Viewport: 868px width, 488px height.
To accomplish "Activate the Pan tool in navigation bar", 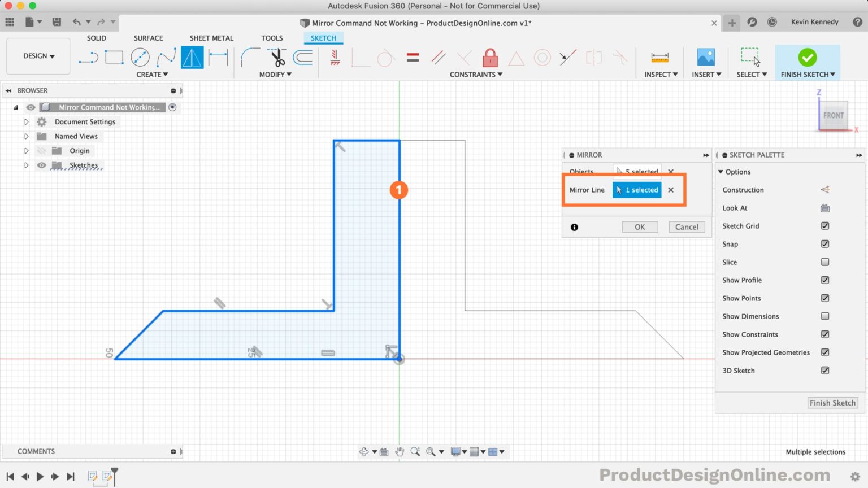I will pyautogui.click(x=400, y=451).
